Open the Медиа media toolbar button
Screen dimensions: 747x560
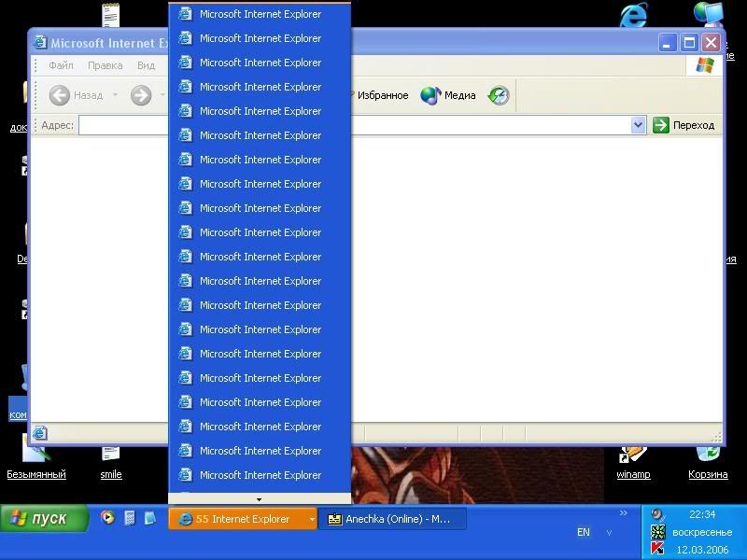click(x=448, y=95)
